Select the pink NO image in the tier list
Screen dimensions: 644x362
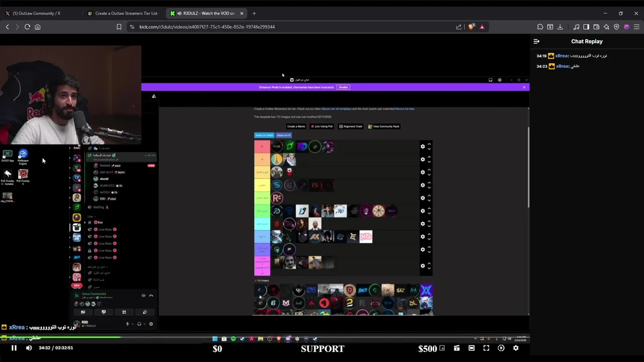pos(366,236)
